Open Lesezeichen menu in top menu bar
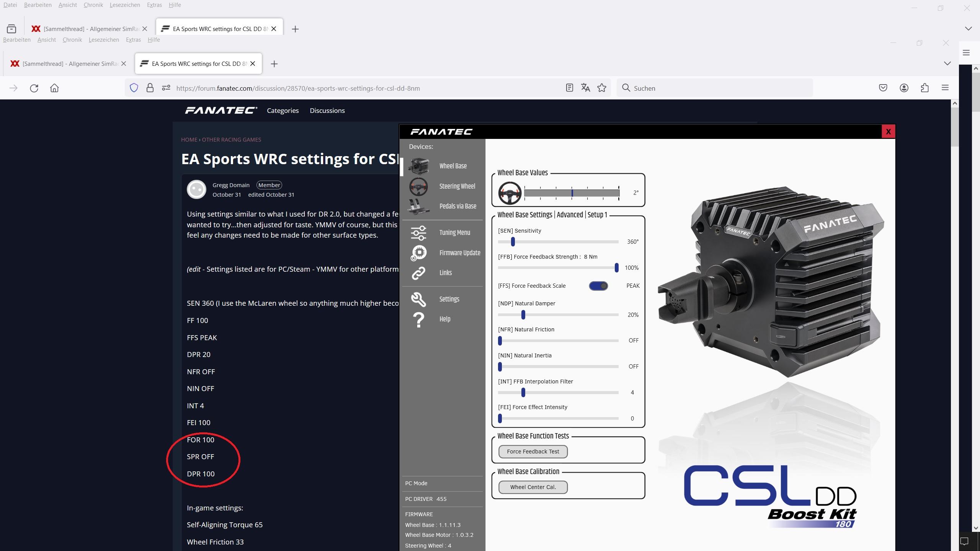Screen dimensions: 980x551 125,5
